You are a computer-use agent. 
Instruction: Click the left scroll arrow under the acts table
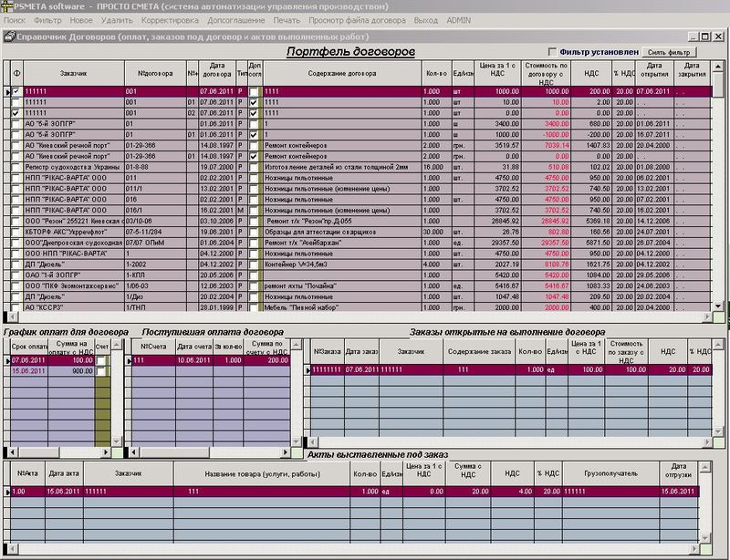click(x=13, y=549)
